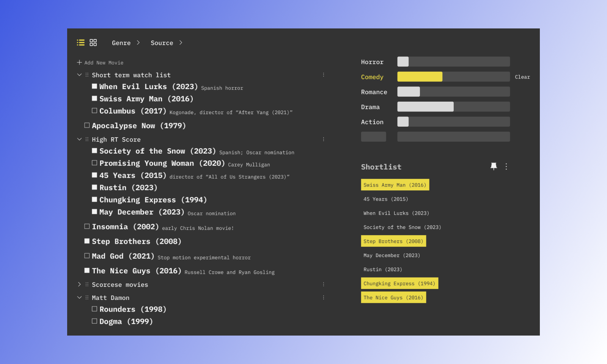Check Columbus (2017) checkbox
The width and height of the screenshot is (607, 364).
pyautogui.click(x=94, y=110)
